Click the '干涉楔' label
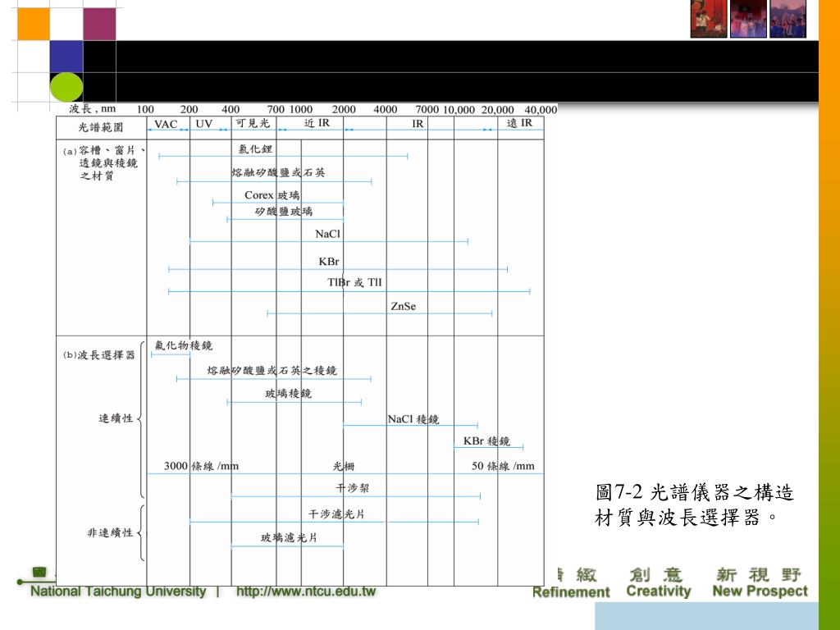This screenshot has height=630, width=840. pos(352,488)
